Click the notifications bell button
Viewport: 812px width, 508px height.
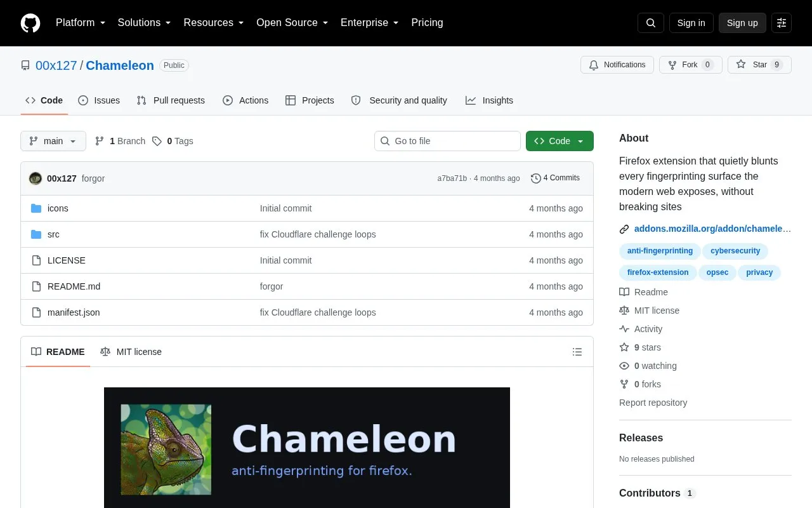617,65
